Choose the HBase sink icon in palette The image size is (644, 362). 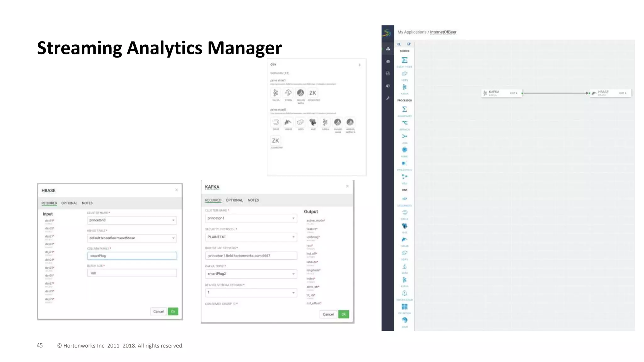point(404,239)
